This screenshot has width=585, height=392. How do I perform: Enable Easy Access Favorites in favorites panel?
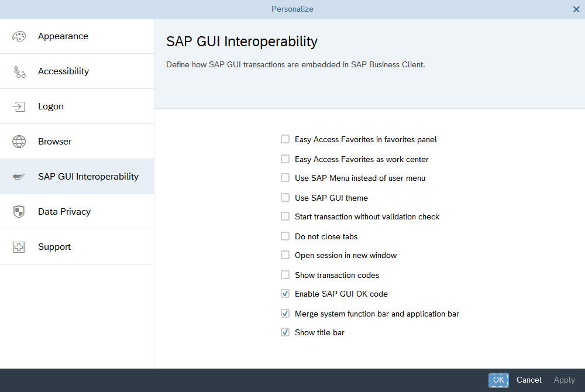(x=285, y=139)
